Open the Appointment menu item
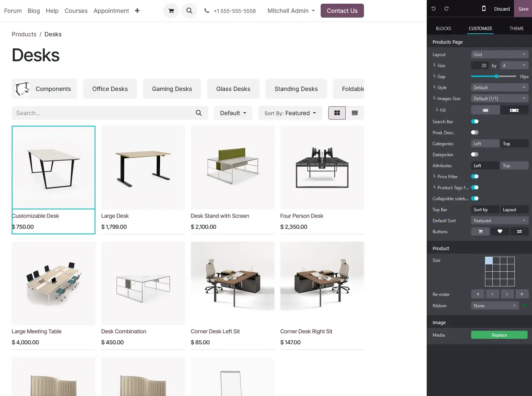The height and width of the screenshot is (396, 532). click(x=111, y=11)
